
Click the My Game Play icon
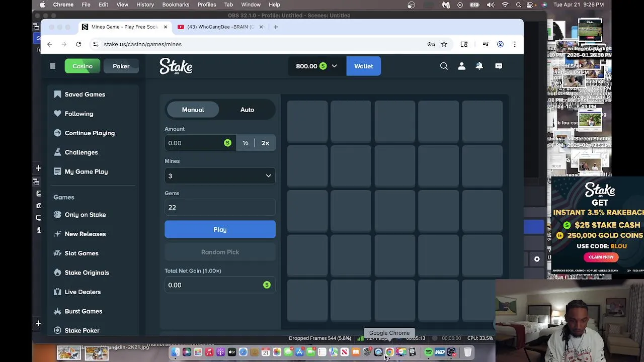[57, 171]
